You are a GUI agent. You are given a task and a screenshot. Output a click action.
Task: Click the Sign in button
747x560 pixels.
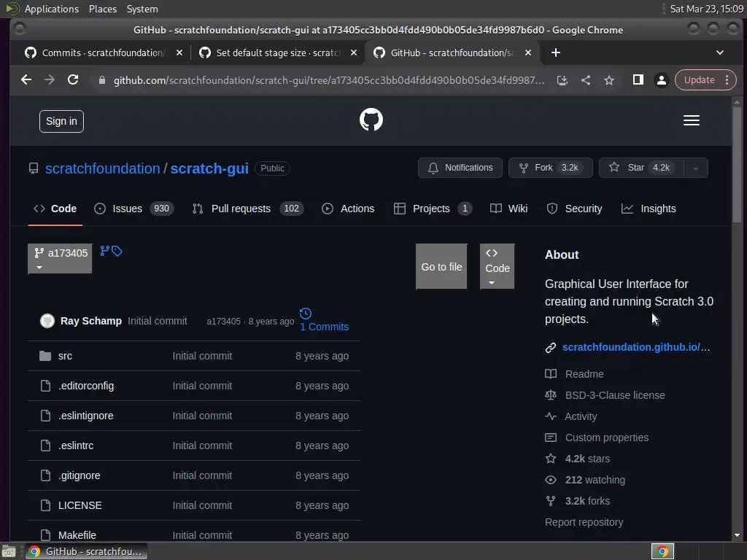tap(61, 122)
